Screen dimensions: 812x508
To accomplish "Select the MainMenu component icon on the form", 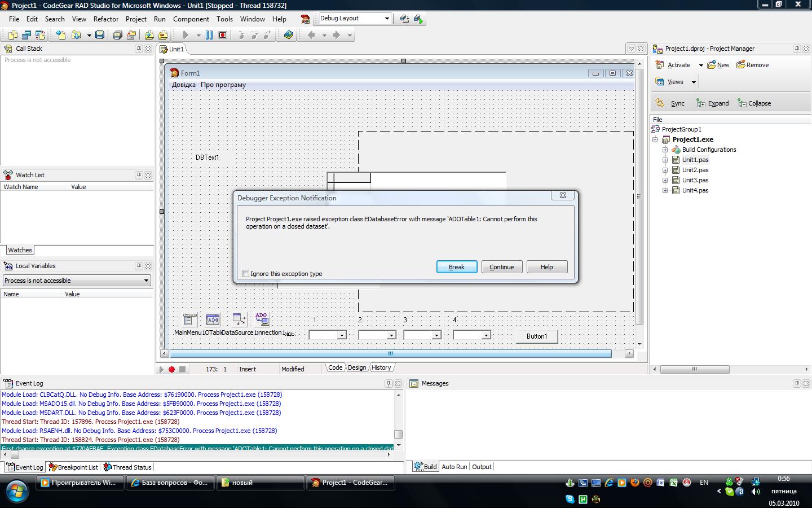I will 189,319.
